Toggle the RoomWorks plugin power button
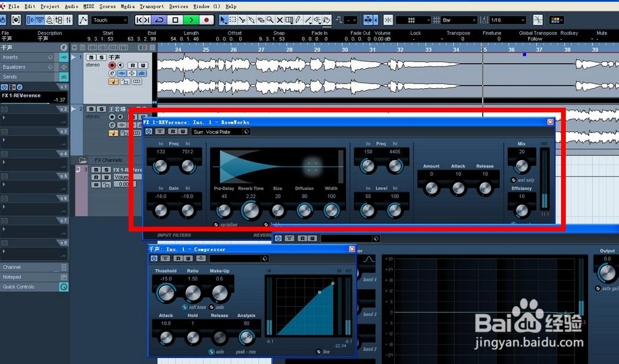 (148, 131)
